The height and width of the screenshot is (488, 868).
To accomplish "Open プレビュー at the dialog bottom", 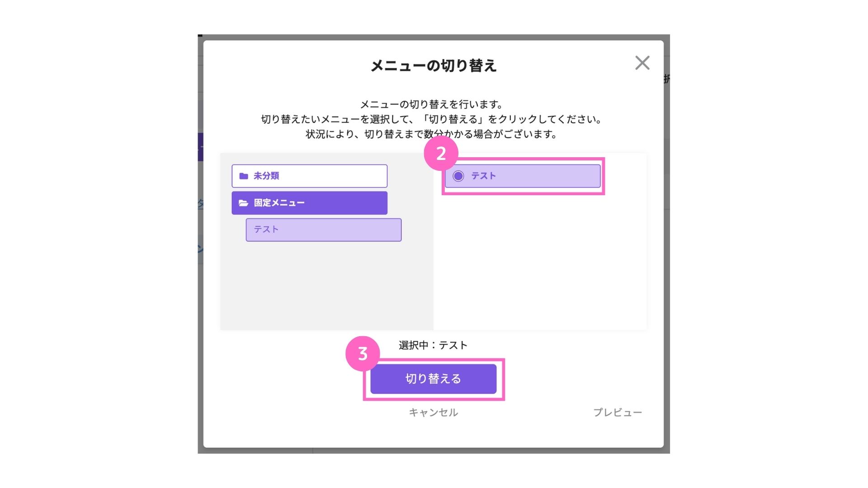I will pyautogui.click(x=618, y=412).
